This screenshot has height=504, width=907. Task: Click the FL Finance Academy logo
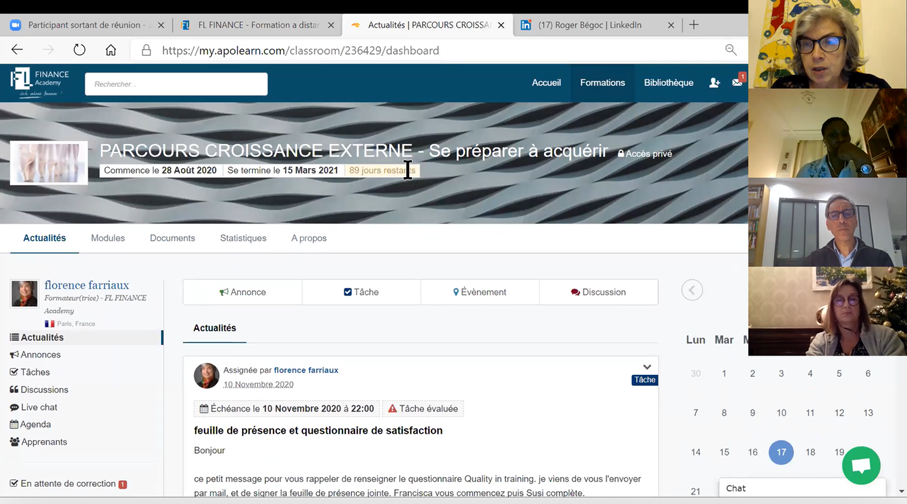(x=39, y=82)
